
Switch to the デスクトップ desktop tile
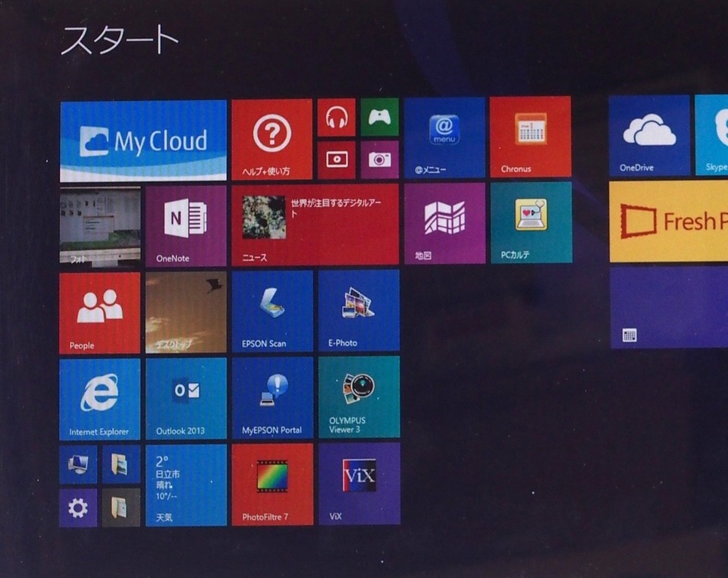187,313
